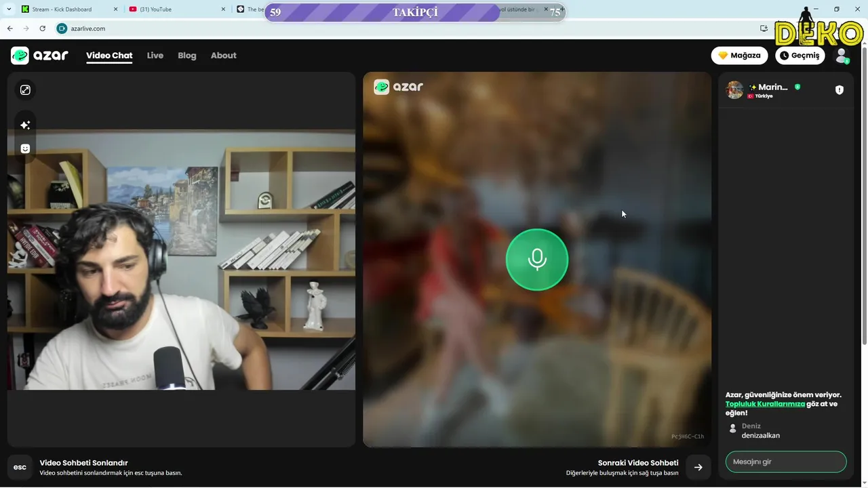
Task: Click the report shield icon
Action: tap(840, 90)
